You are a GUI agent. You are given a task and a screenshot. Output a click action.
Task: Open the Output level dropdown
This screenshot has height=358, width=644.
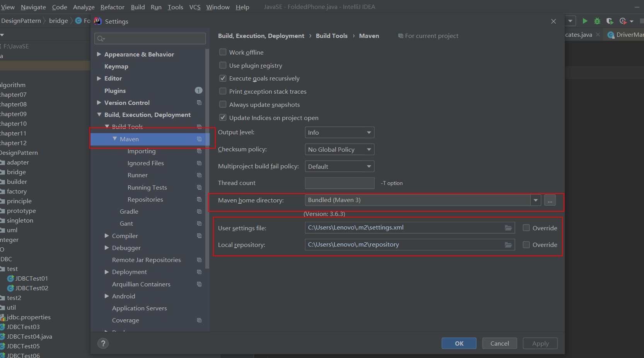(339, 132)
